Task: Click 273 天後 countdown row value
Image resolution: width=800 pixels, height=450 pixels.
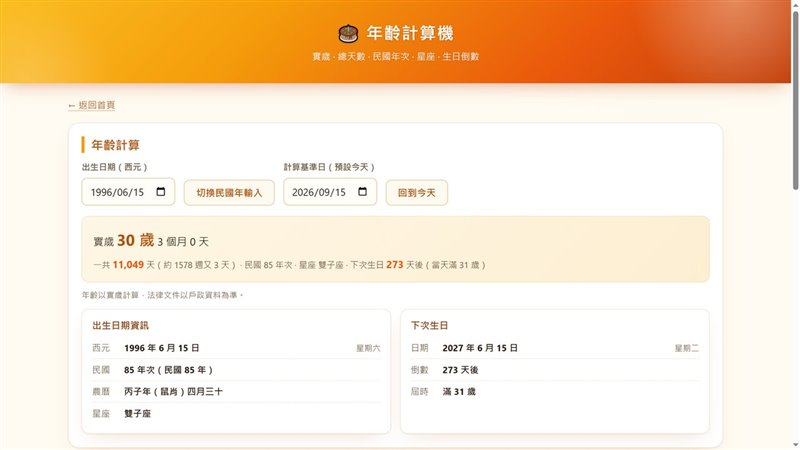Action: click(460, 370)
